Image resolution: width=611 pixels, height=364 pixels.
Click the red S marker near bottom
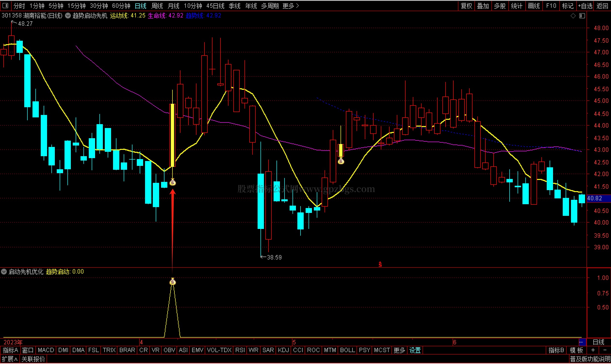pos(380,264)
